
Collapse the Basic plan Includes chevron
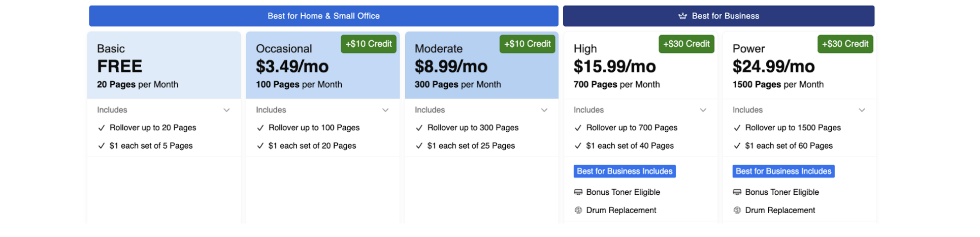(226, 110)
